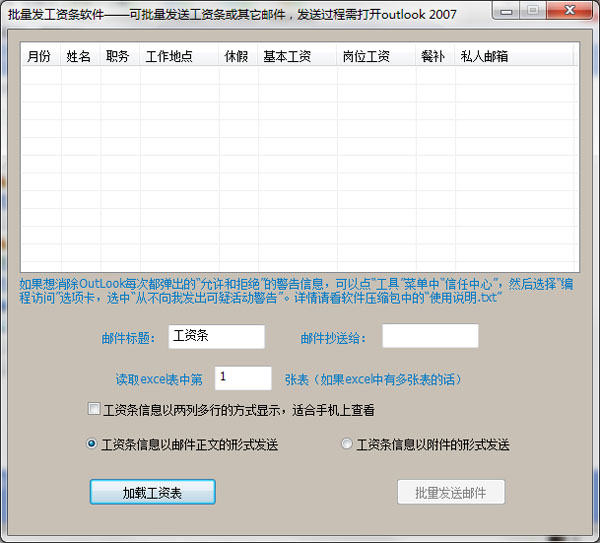Image resolution: width=600 pixels, height=543 pixels.
Task: Click the 加载工资表 button
Action: pyautogui.click(x=153, y=492)
